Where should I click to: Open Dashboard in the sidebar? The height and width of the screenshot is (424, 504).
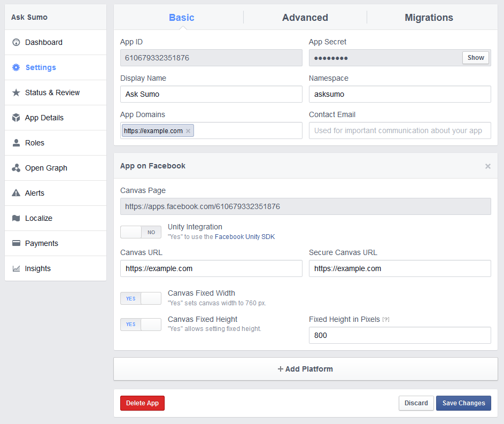(56, 42)
